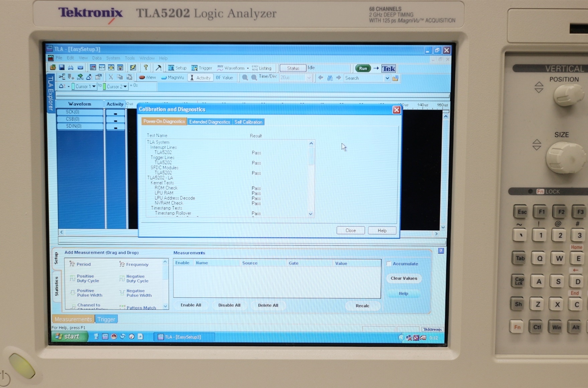Click the binoculars search icon
The image size is (588, 388).
(x=330, y=78)
